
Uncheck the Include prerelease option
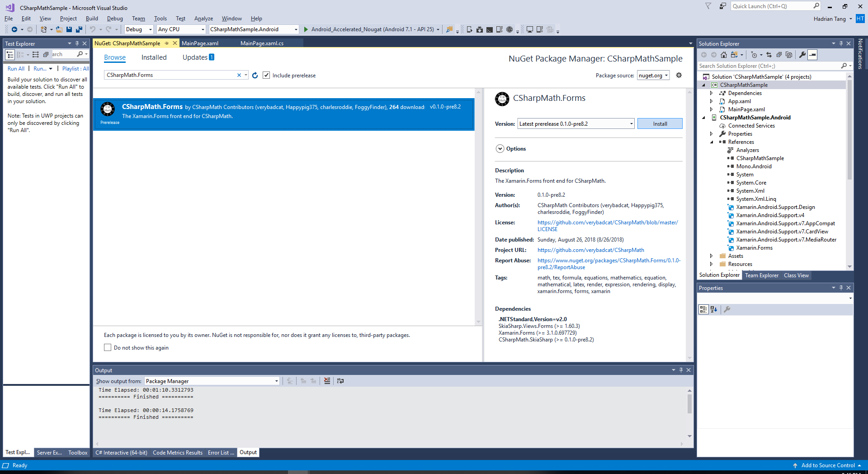(267, 75)
